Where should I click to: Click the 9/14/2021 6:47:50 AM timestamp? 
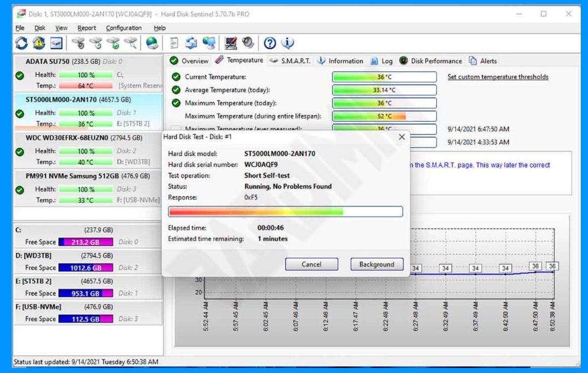tap(478, 129)
